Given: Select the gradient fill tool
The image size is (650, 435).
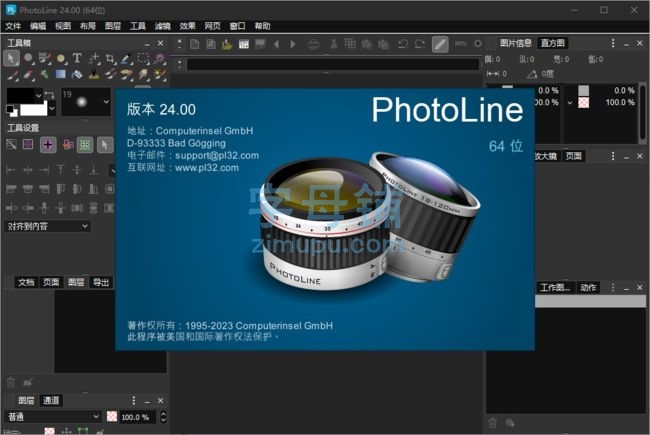Looking at the screenshot, I should 61,74.
